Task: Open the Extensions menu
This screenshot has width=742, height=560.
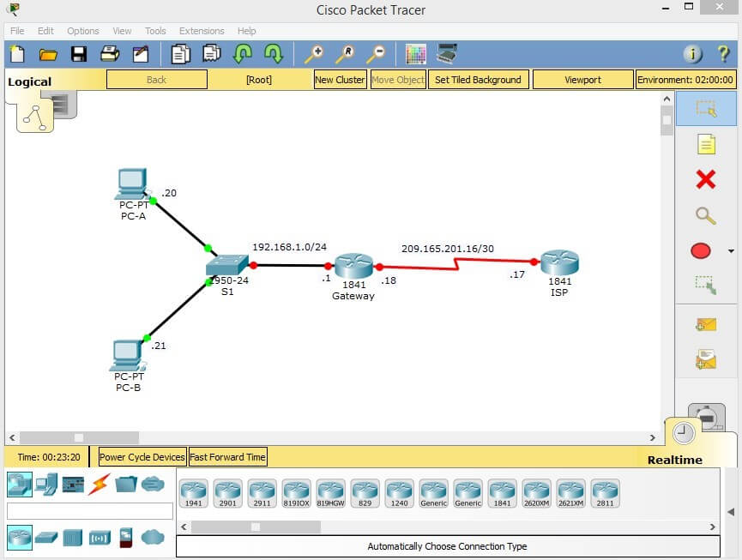Action: [x=202, y=31]
